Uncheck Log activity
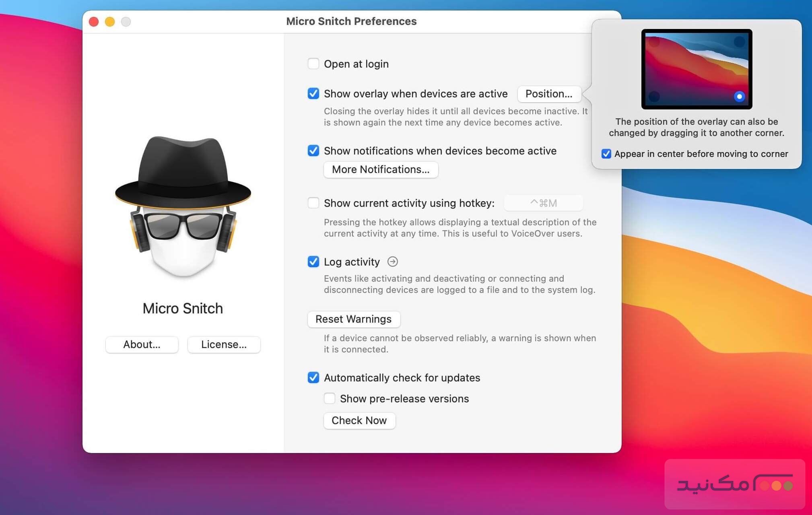 (x=313, y=262)
